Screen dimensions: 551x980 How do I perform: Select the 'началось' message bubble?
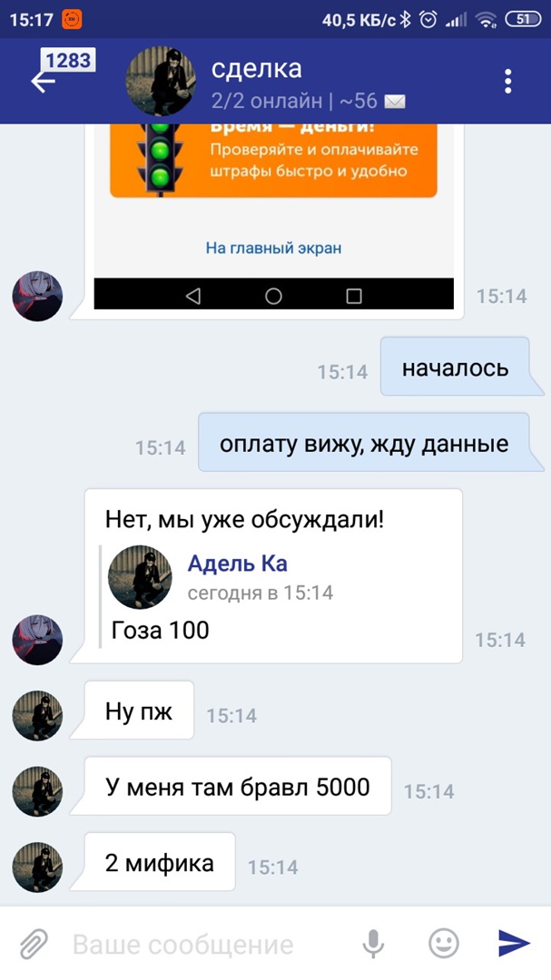pyautogui.click(x=456, y=367)
